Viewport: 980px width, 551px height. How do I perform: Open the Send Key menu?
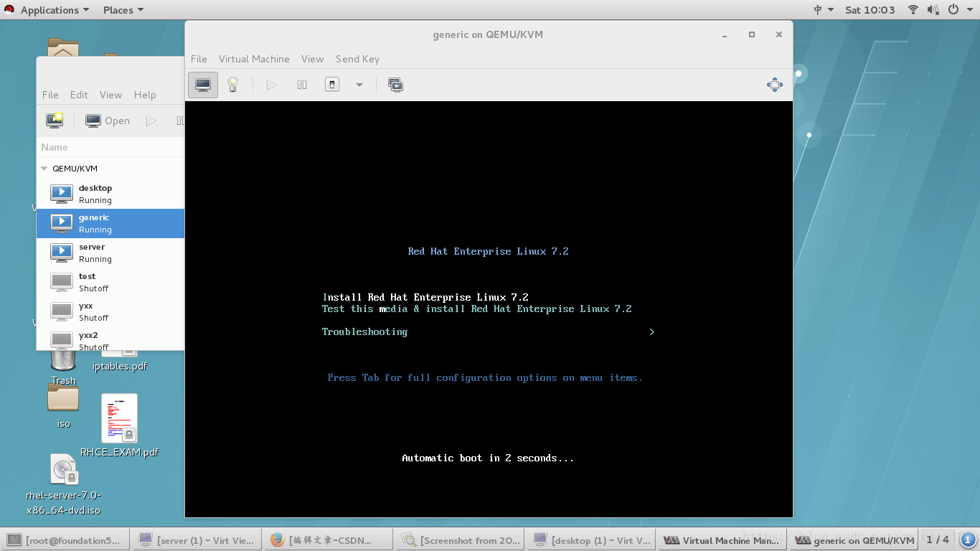tap(357, 59)
